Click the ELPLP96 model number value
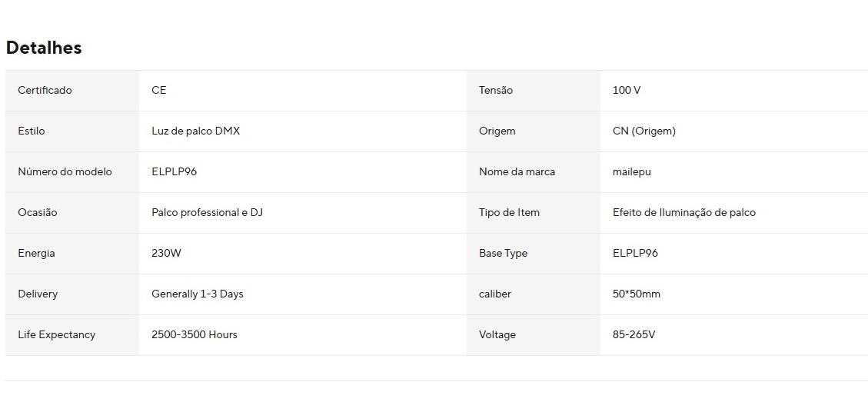 175,171
